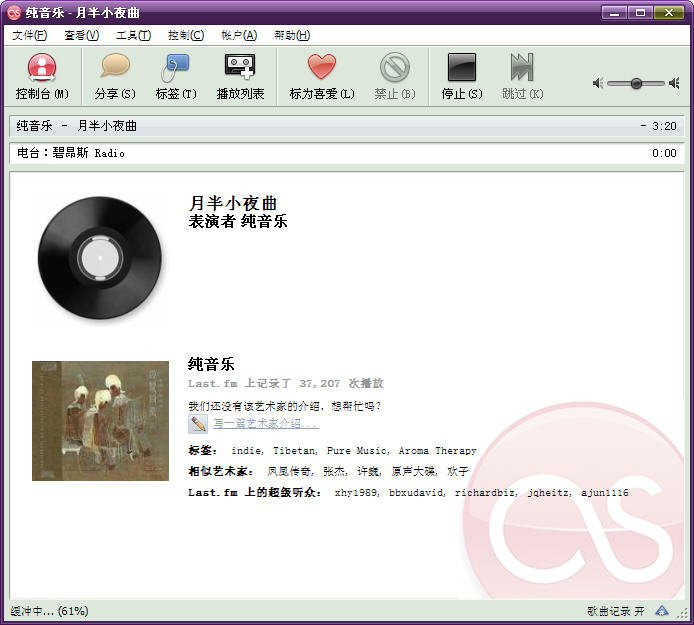Click the 禁止 (B) ban icon
The image size is (694, 625).
[394, 67]
